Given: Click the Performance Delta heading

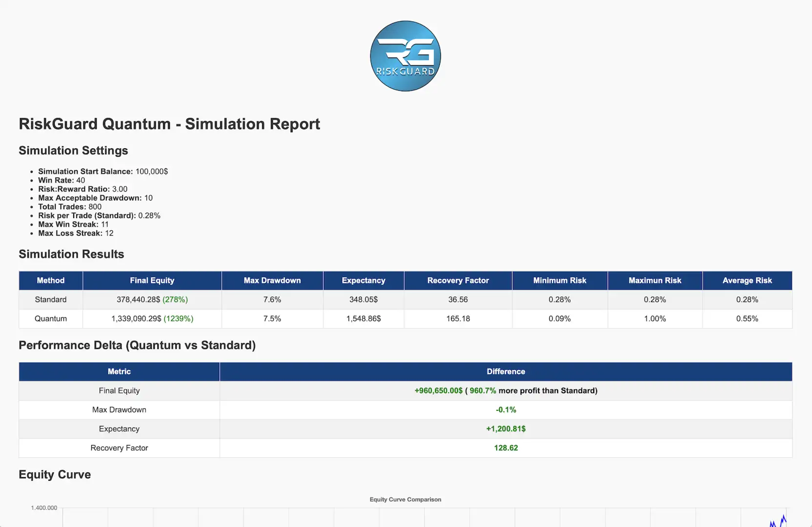Looking at the screenshot, I should pyautogui.click(x=137, y=345).
